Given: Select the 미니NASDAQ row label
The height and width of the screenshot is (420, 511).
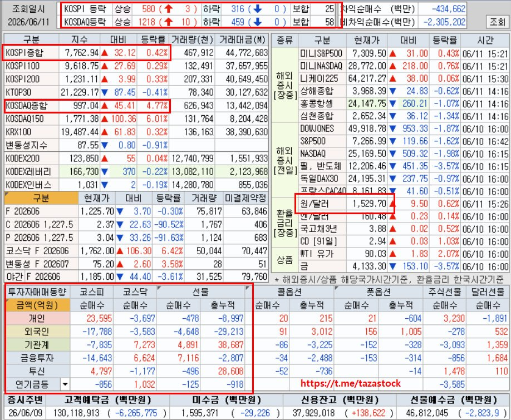Looking at the screenshot, I should tap(321, 66).
